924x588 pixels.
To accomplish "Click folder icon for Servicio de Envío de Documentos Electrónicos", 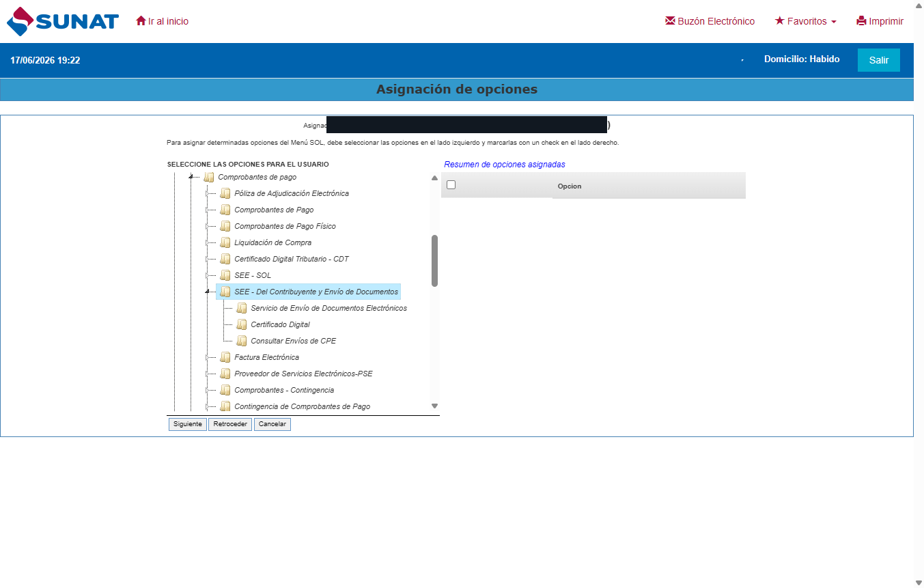I will pyautogui.click(x=242, y=308).
